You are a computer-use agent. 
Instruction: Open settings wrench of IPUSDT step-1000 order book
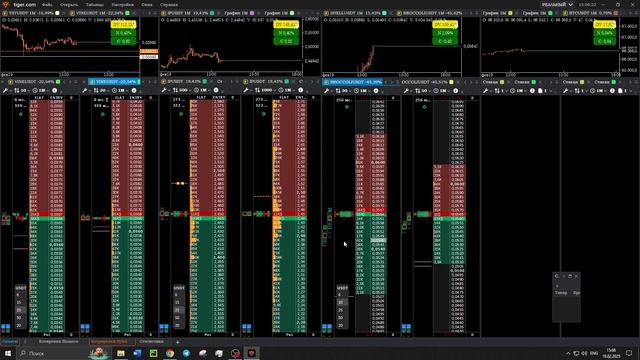pos(246,90)
